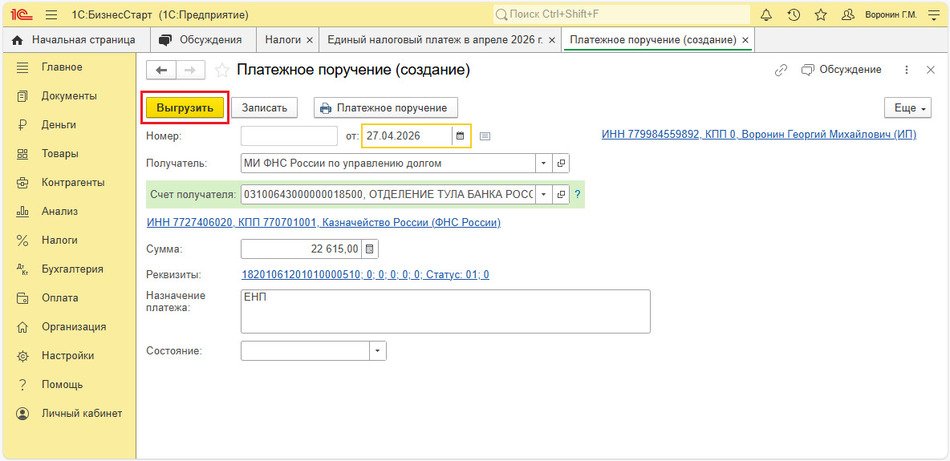Copy link to document icon

pos(781,70)
